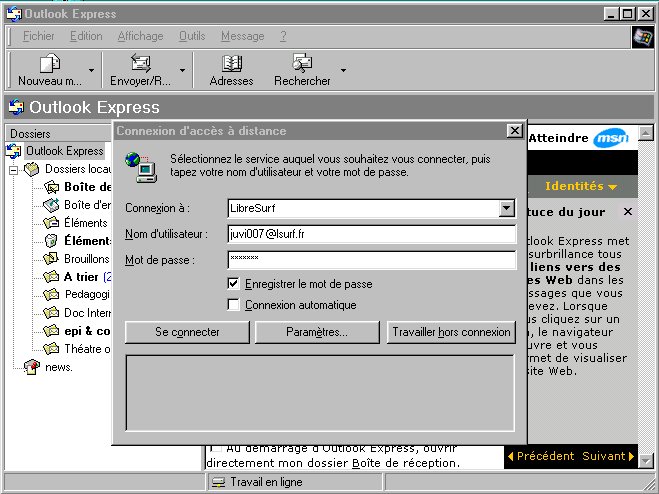Image resolution: width=659 pixels, height=494 pixels.
Task: Click the Windows logo icon beside the menu bar
Action: (x=643, y=37)
